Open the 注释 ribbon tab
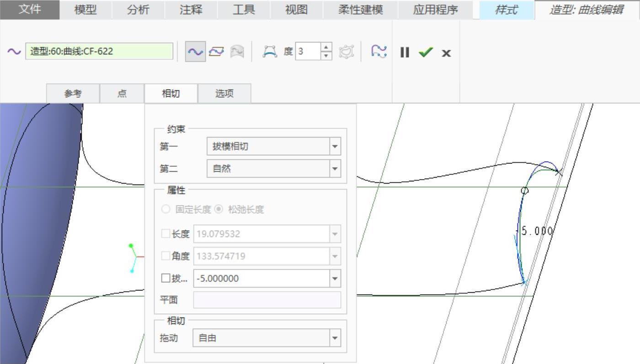This screenshot has width=640, height=364. 191,10
